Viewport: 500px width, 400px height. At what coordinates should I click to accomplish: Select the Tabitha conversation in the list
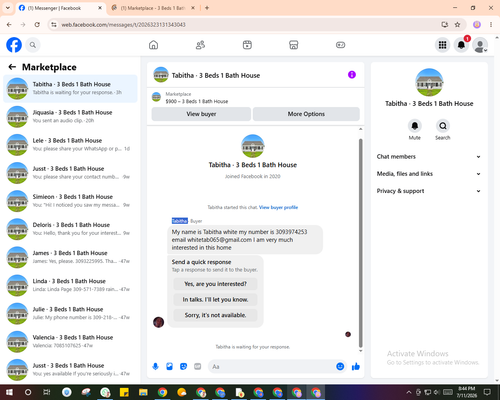70,89
